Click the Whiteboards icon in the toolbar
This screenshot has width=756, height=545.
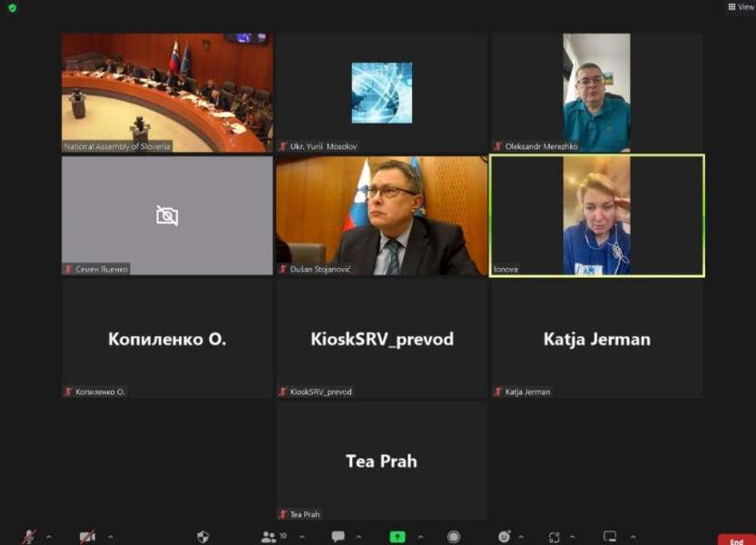click(x=610, y=537)
